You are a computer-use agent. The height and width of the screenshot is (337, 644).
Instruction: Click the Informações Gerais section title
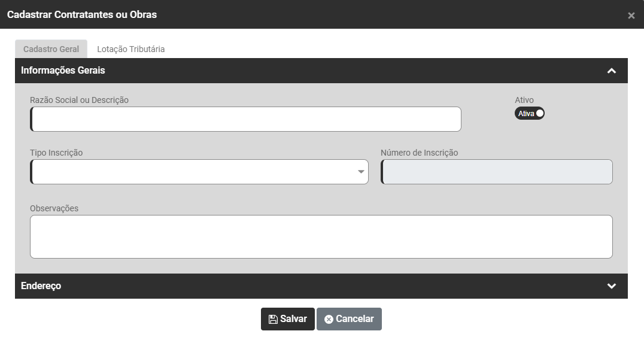(x=63, y=71)
